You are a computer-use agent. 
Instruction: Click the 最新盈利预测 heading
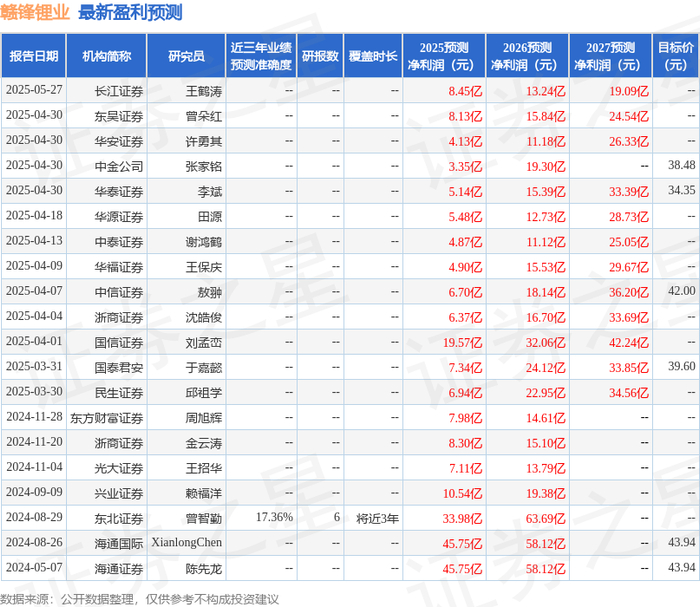[x=130, y=12]
